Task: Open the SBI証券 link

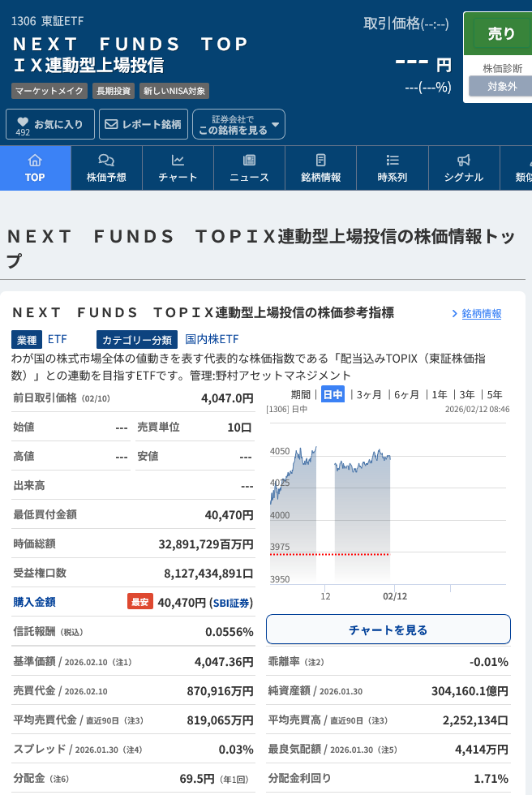Action: 231,603
